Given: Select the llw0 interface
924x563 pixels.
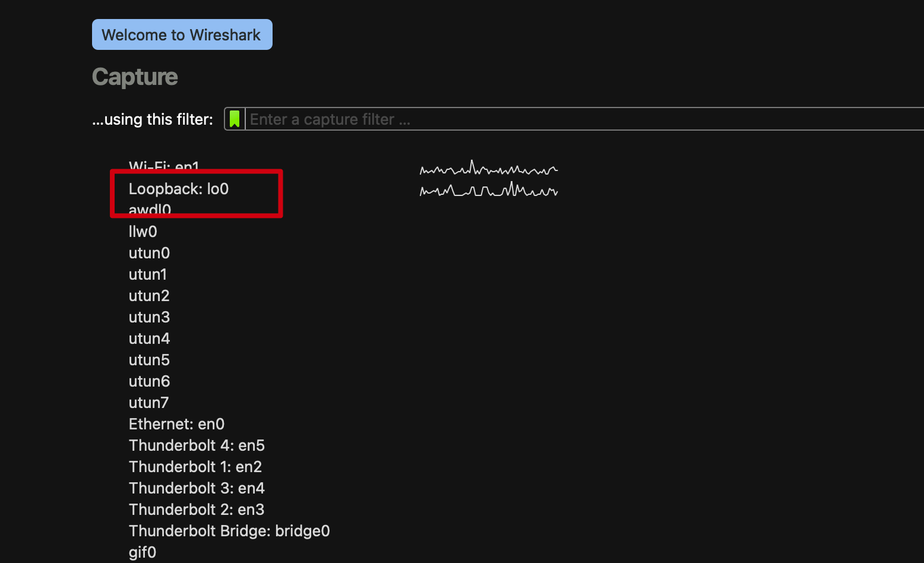Looking at the screenshot, I should (143, 232).
